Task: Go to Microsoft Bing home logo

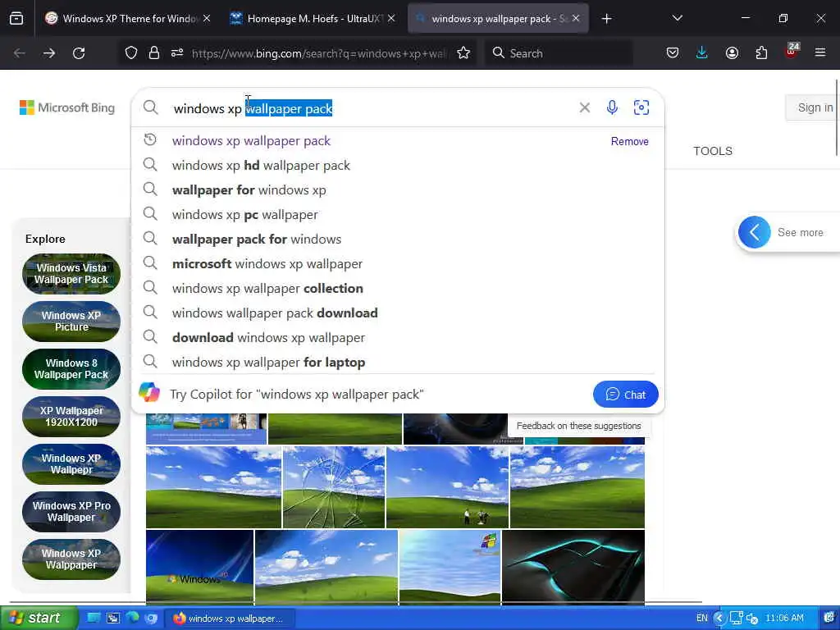Action: coord(67,107)
